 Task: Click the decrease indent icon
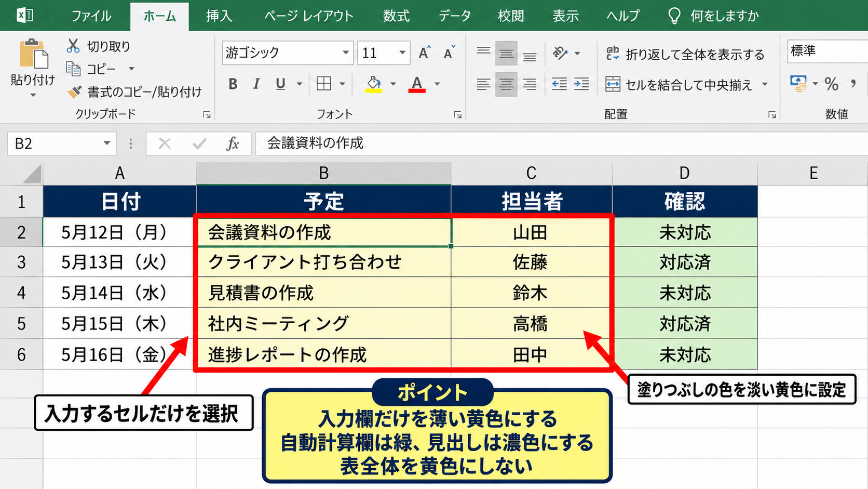[559, 84]
